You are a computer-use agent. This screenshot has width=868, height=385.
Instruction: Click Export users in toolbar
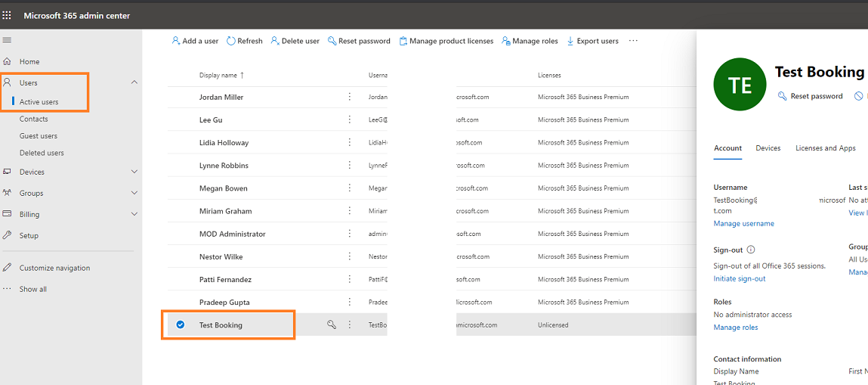592,41
